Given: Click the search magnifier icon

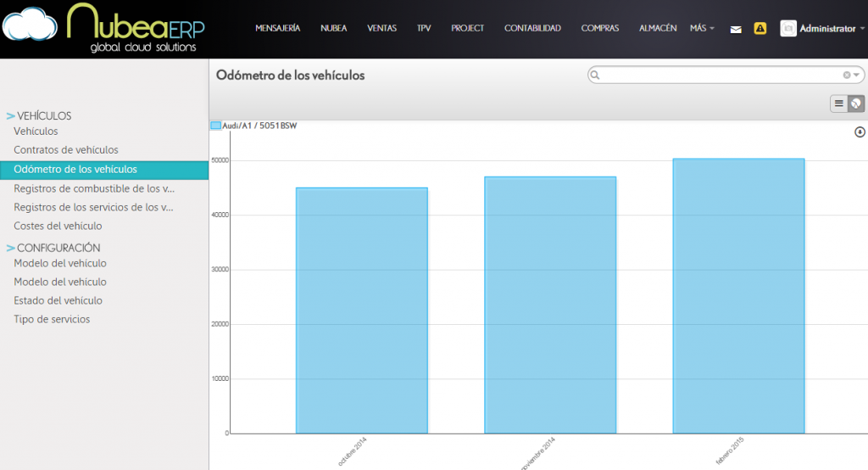Looking at the screenshot, I should [x=595, y=75].
